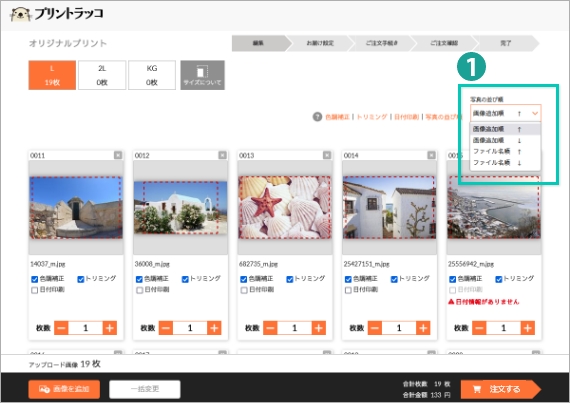Enable 日付印刷 for 25427151_m.jpg

[348, 290]
